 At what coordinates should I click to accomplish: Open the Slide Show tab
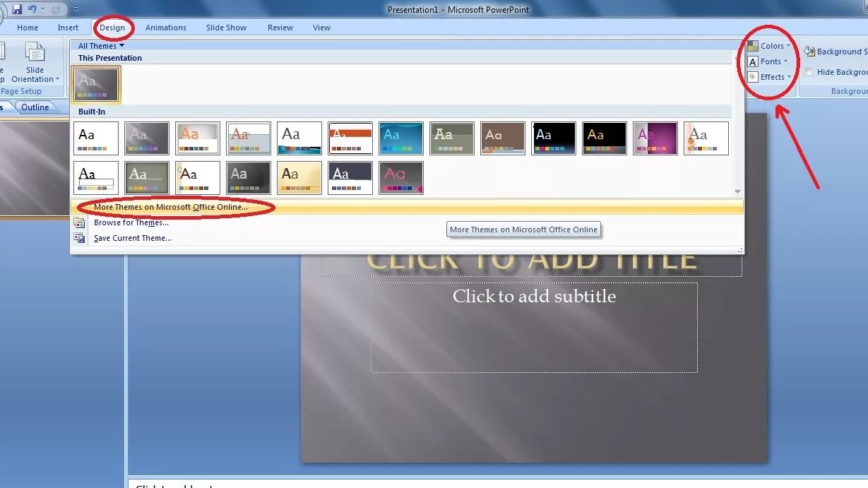[x=227, y=28]
